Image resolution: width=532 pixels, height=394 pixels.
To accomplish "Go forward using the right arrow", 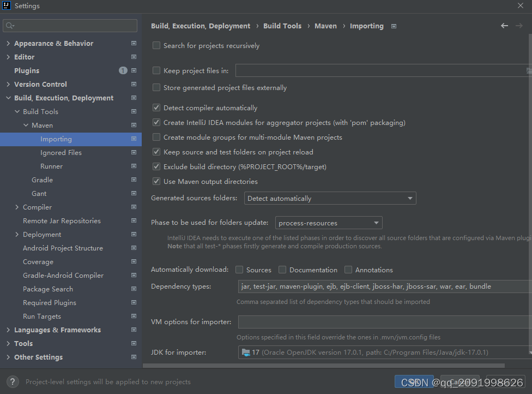I will point(519,26).
